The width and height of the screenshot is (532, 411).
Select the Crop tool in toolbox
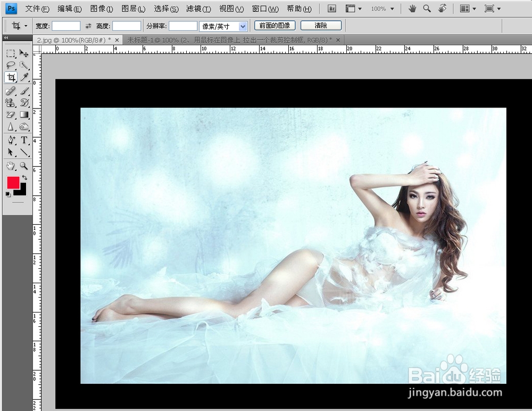click(11, 77)
